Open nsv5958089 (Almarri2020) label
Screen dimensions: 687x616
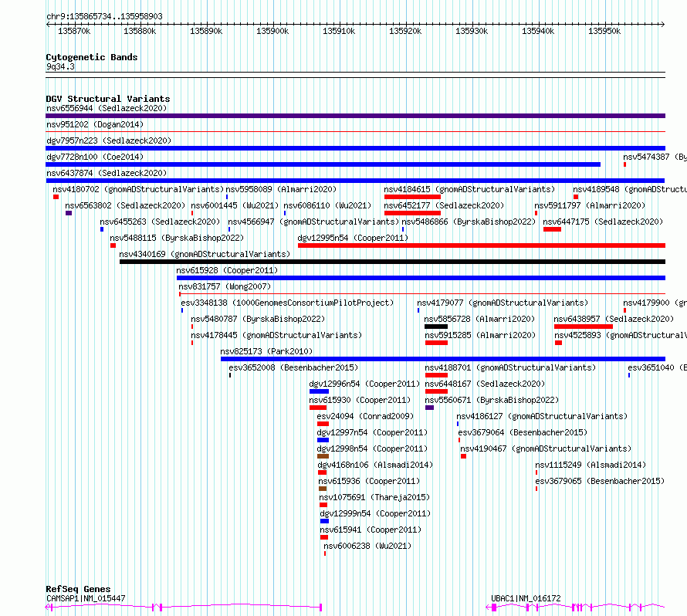coord(281,189)
